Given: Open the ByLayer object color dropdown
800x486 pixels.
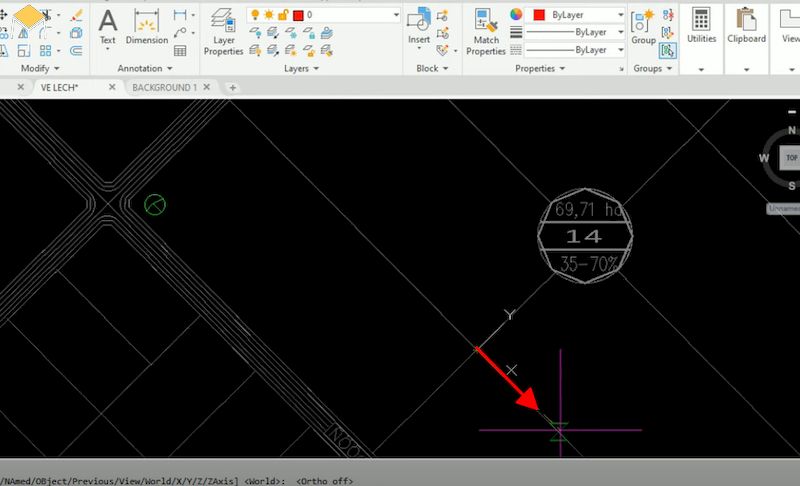Looking at the screenshot, I should tap(620, 15).
